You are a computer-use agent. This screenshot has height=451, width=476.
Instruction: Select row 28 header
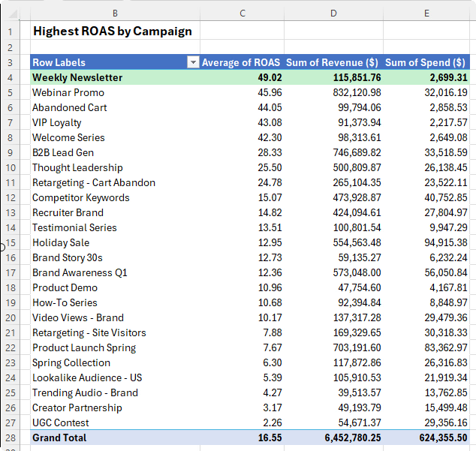(10, 437)
